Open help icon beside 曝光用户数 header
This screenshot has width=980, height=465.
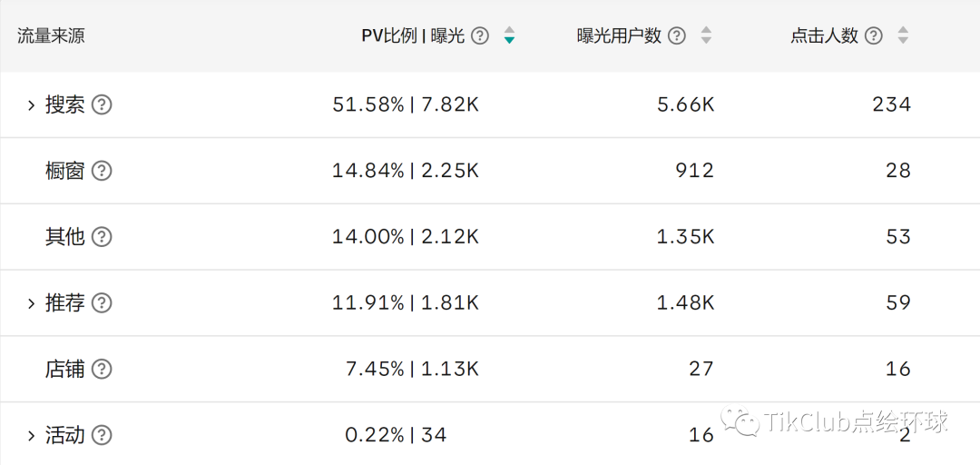point(677,36)
